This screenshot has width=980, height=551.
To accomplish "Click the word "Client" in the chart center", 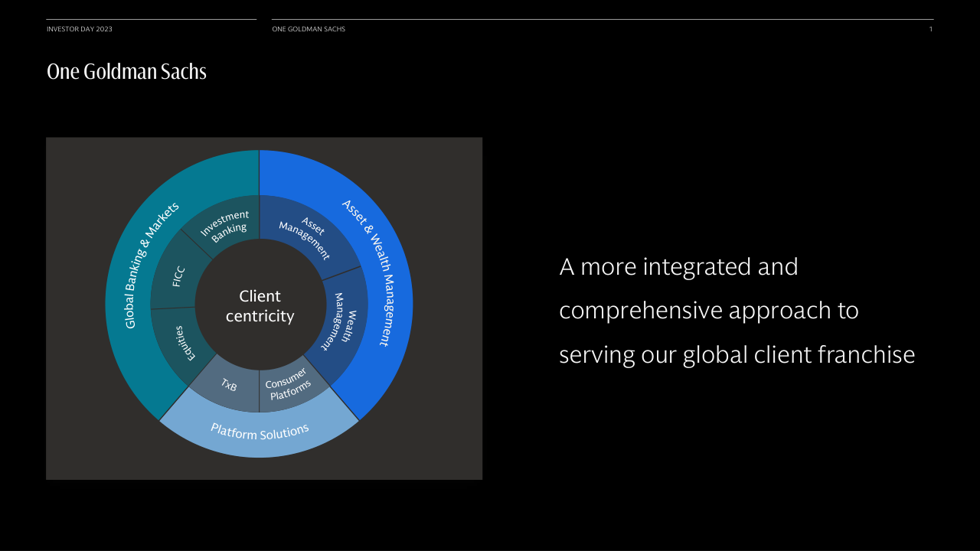I will tap(260, 296).
